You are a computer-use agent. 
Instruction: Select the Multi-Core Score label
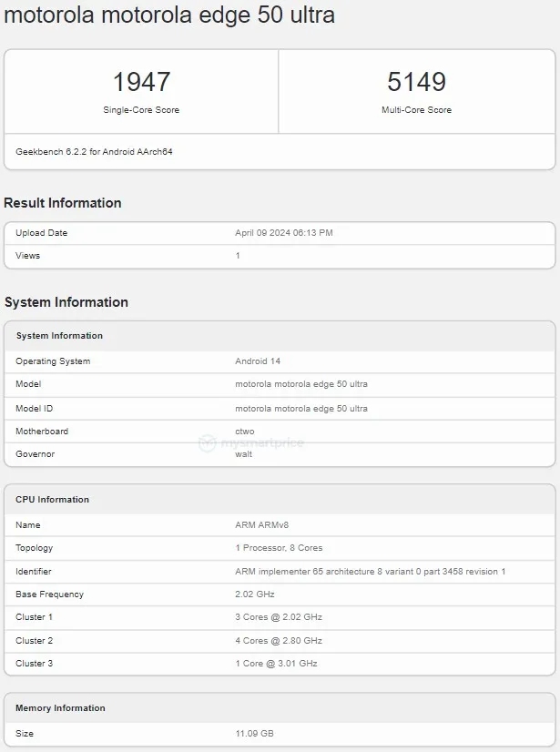point(416,110)
